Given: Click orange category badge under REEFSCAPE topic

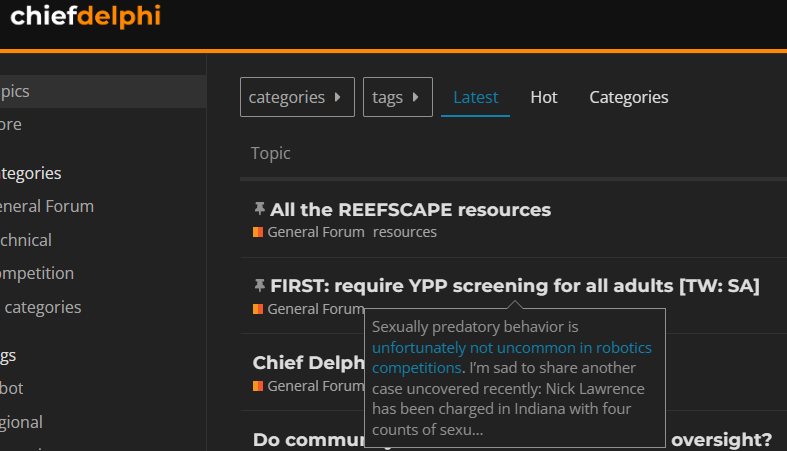Looking at the screenshot, I should coord(258,232).
